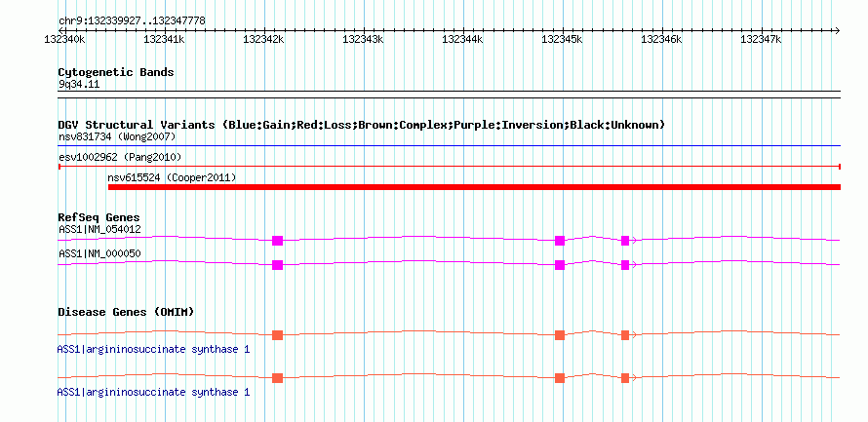Click the esv1002962 (Pang2010) variant label
868x422 pixels.
coord(120,157)
